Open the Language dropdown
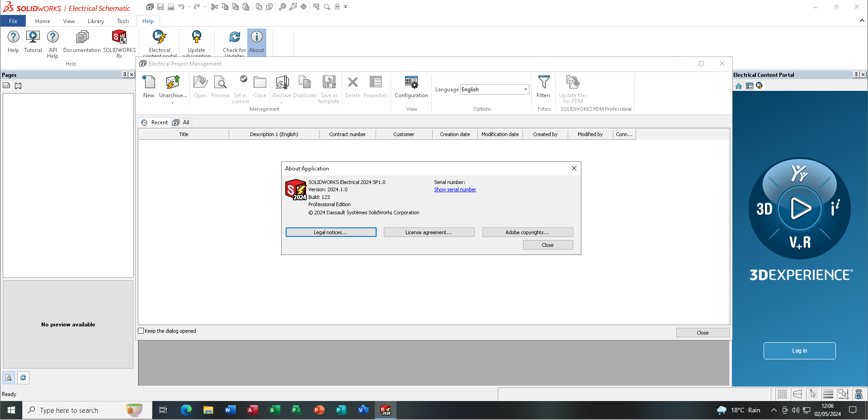This screenshot has width=868, height=420. click(x=526, y=90)
